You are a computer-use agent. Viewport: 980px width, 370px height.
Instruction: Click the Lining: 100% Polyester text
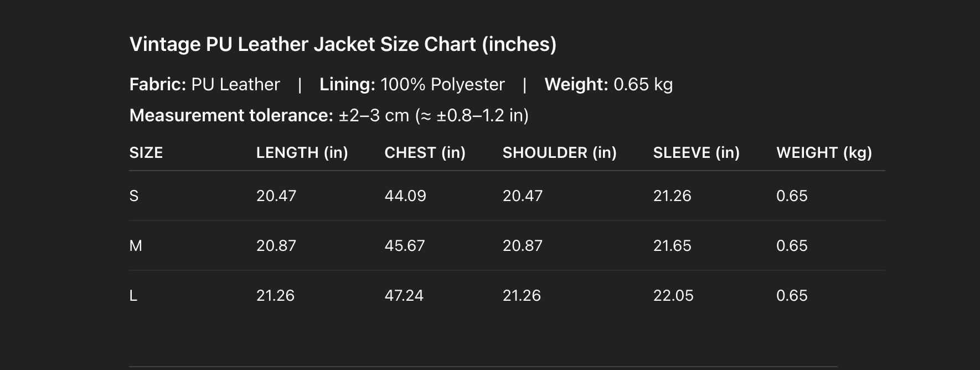[412, 84]
